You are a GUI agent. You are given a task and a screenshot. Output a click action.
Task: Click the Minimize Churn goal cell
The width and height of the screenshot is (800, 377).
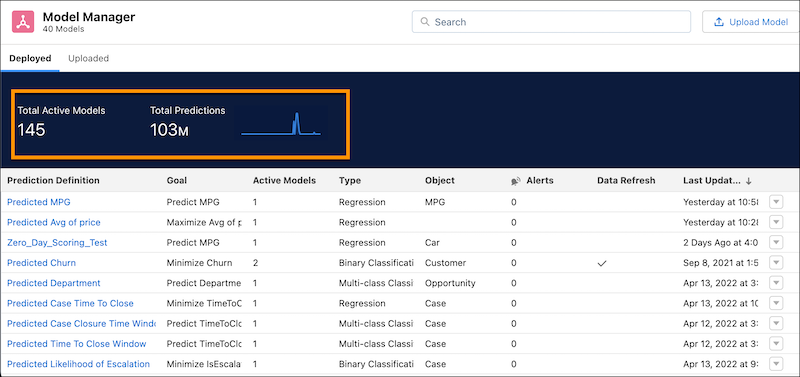coord(199,263)
